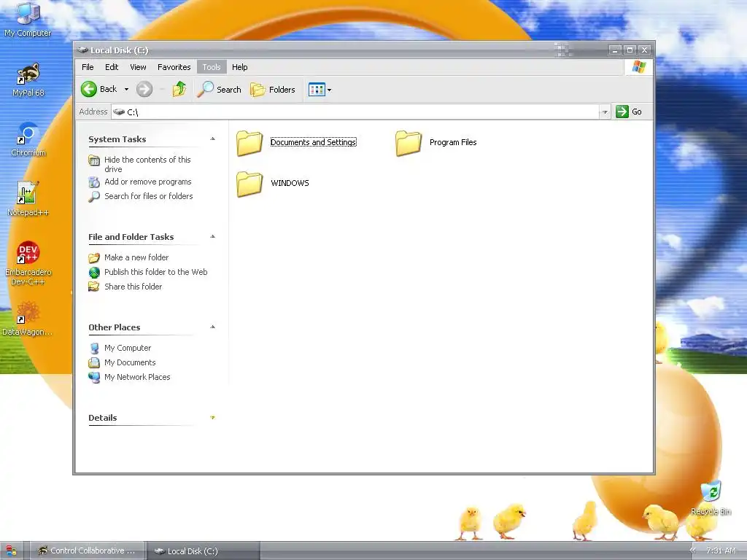Expand the Details section
Image resolution: width=747 pixels, height=560 pixels.
pyautogui.click(x=212, y=418)
